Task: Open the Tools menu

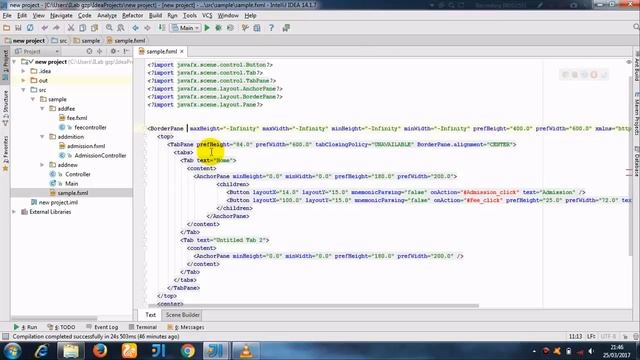Action: point(190,16)
